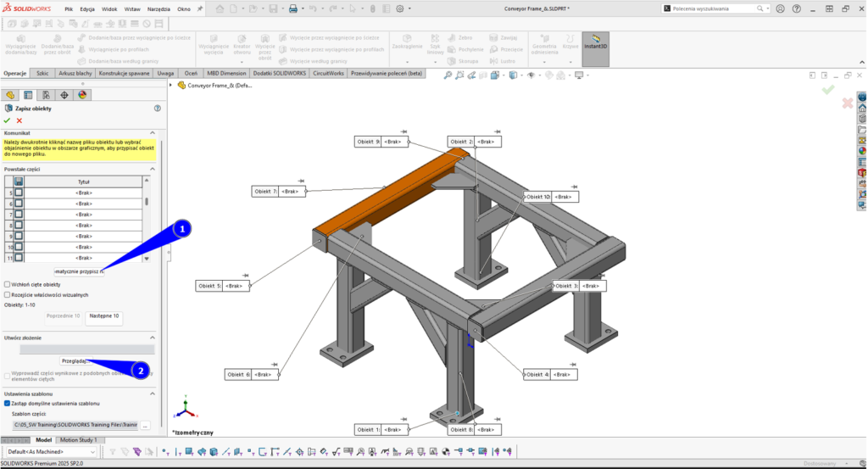The width and height of the screenshot is (868, 469).
Task: Click the print icon in the top toolbar
Action: (293, 8)
